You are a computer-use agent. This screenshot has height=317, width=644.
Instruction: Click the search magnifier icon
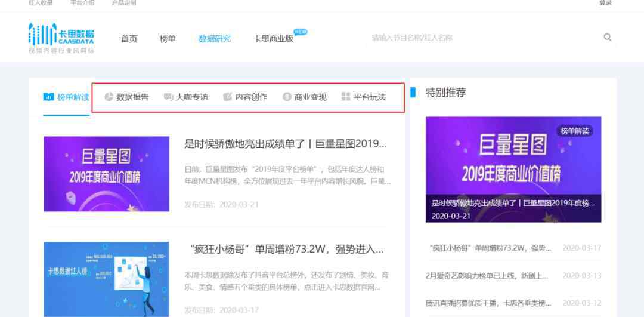(608, 38)
